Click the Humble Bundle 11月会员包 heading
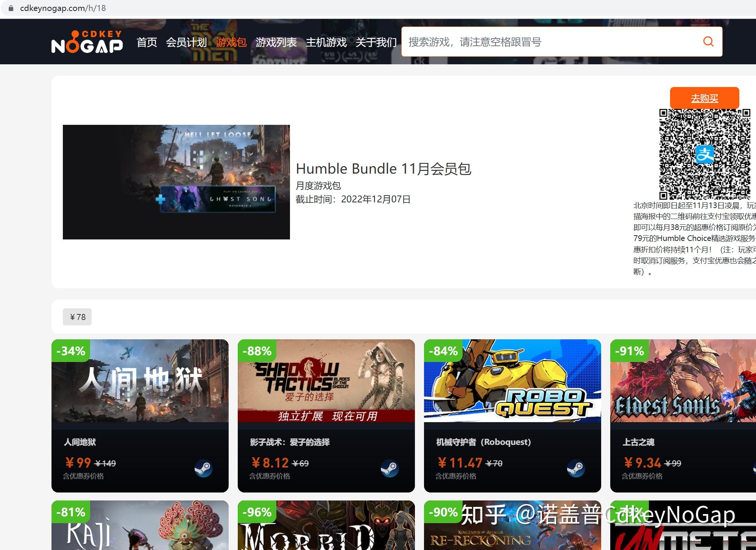 (383, 169)
